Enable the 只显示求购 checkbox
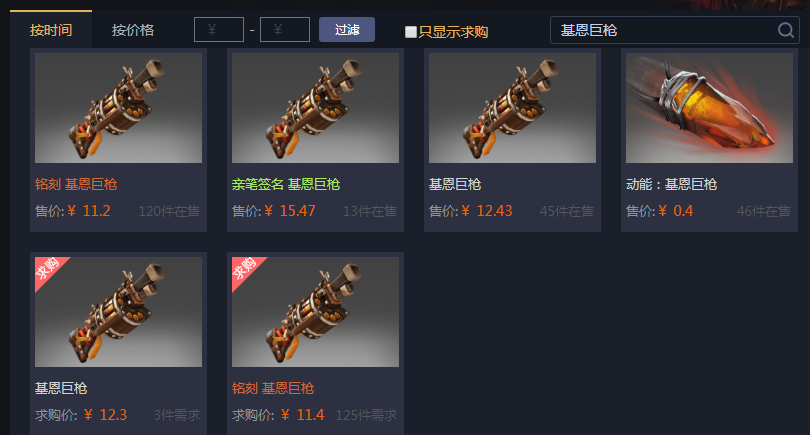This screenshot has width=810, height=435. pyautogui.click(x=411, y=32)
